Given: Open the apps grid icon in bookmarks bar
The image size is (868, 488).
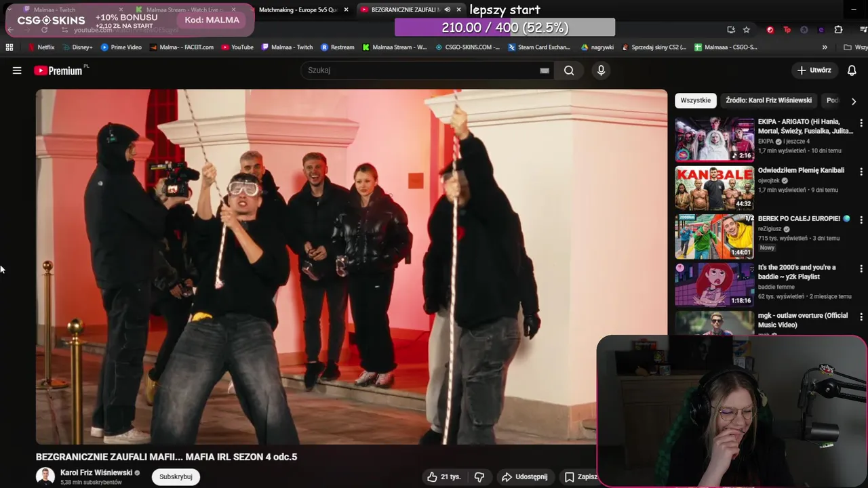Looking at the screenshot, I should point(9,47).
